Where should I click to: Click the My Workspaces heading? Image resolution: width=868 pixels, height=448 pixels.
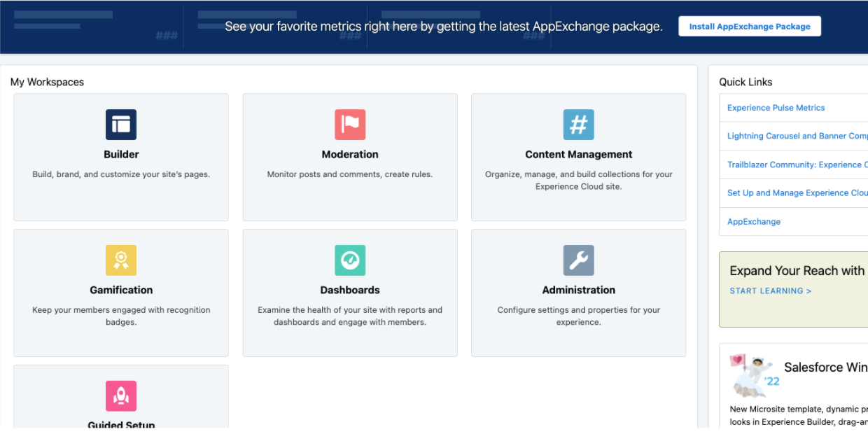pos(47,82)
